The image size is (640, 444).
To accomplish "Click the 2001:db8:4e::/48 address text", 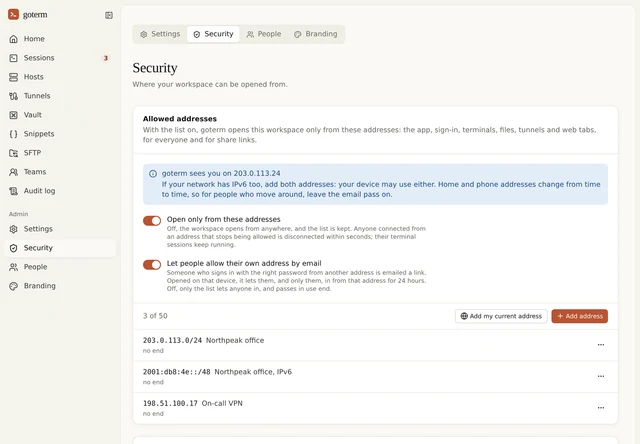I will [177, 372].
